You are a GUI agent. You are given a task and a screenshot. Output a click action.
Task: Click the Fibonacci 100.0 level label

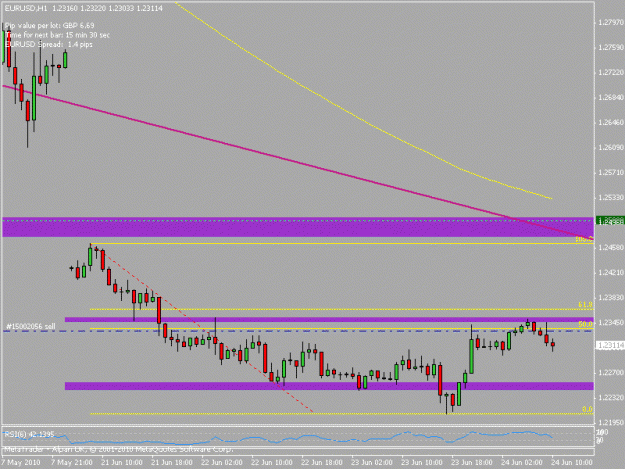[584, 239]
